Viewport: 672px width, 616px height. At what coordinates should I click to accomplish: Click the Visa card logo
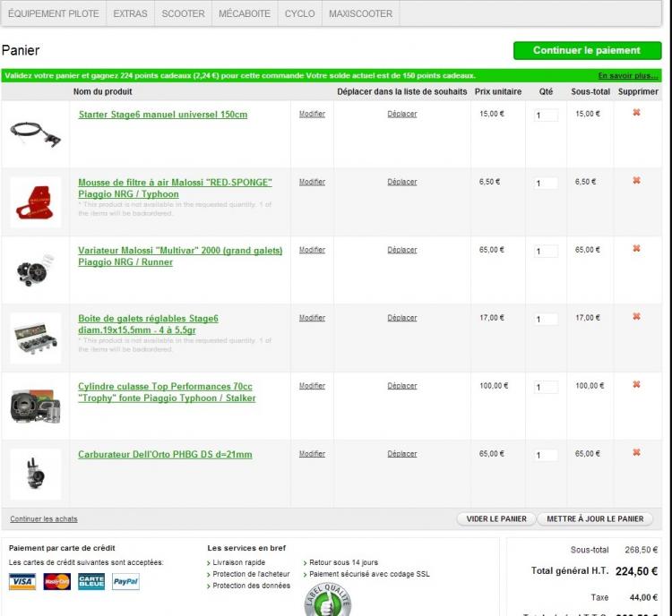click(x=22, y=581)
